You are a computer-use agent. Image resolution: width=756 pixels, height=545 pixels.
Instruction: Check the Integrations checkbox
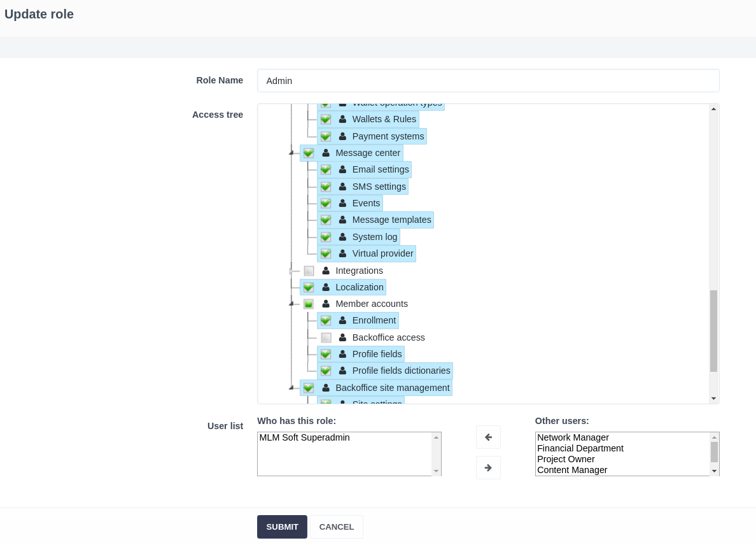(309, 271)
